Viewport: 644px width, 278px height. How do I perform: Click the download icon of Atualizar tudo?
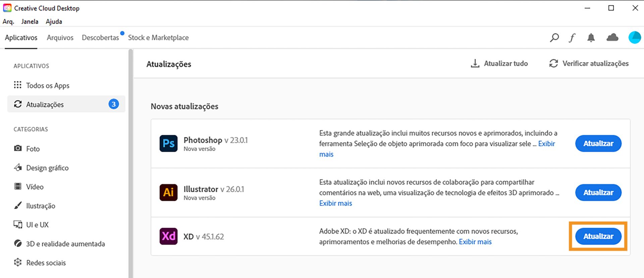[x=475, y=63]
